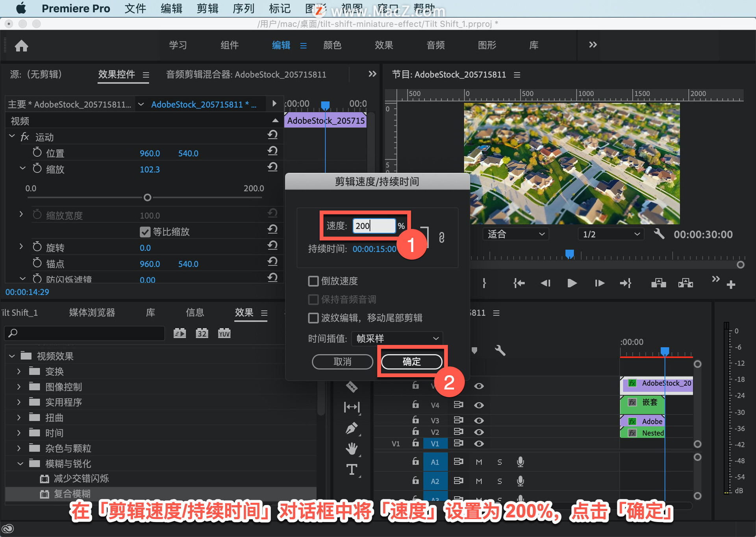Open the Apple menu

pos(21,8)
